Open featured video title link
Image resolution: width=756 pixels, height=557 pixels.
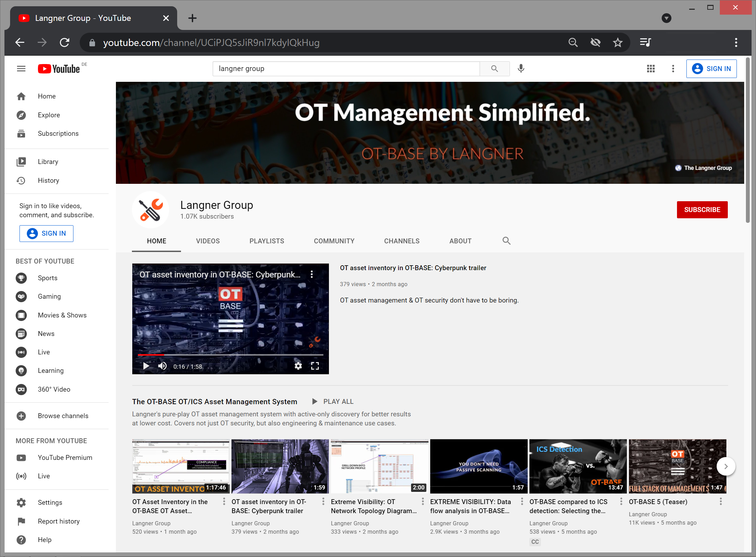click(413, 268)
